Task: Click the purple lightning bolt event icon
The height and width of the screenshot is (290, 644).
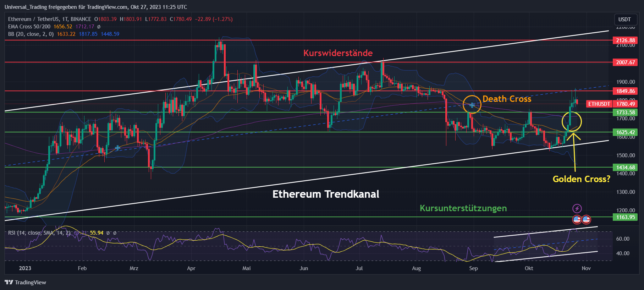Action: [577, 208]
